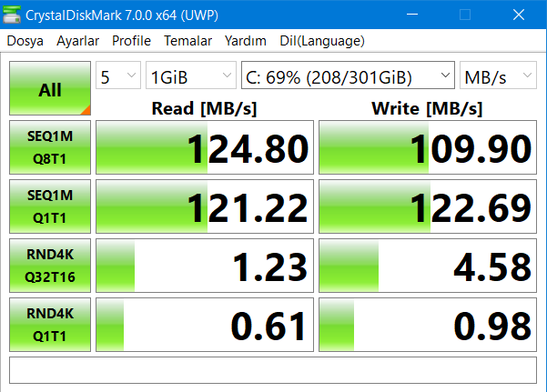Click the SEQ1M Q8T1 write result 109.90

click(x=428, y=147)
